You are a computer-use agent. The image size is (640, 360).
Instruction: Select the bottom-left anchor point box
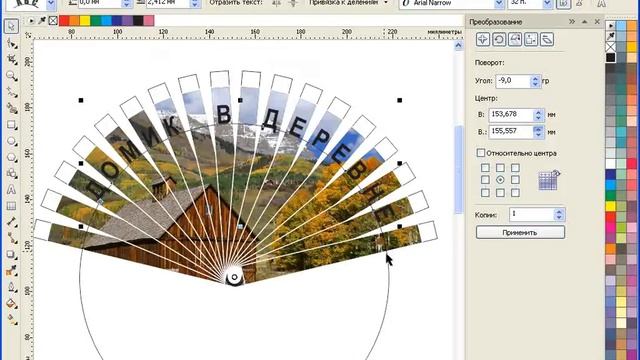(485, 192)
